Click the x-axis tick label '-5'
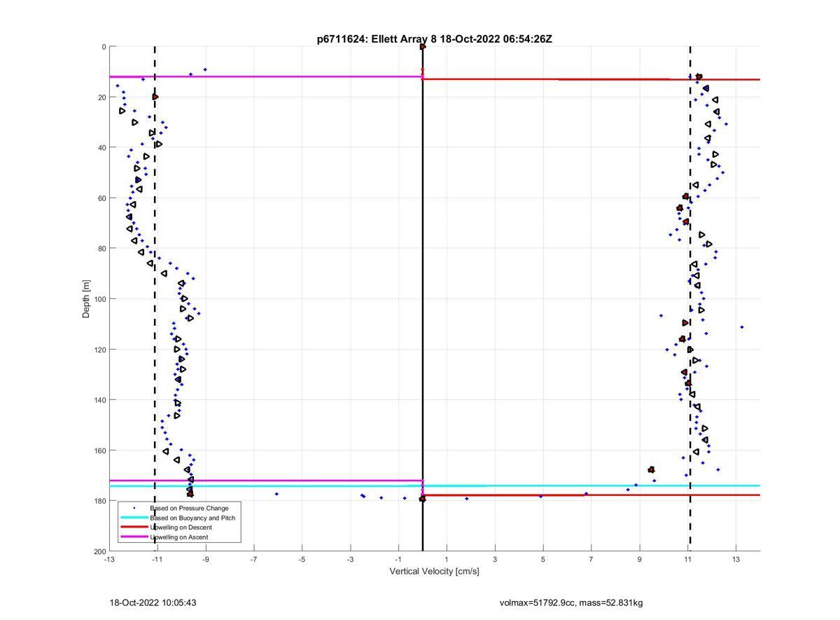Screen dimensions: 840x620 (302, 560)
